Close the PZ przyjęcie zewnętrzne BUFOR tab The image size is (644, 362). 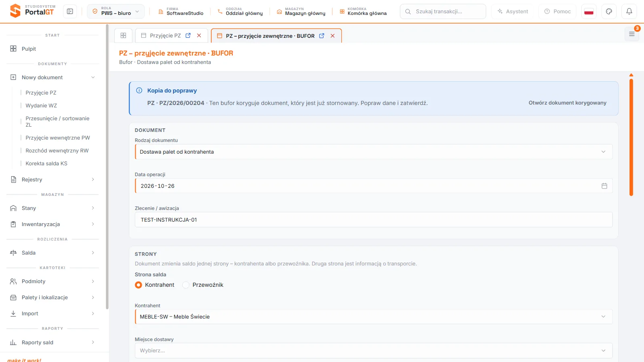point(332,36)
